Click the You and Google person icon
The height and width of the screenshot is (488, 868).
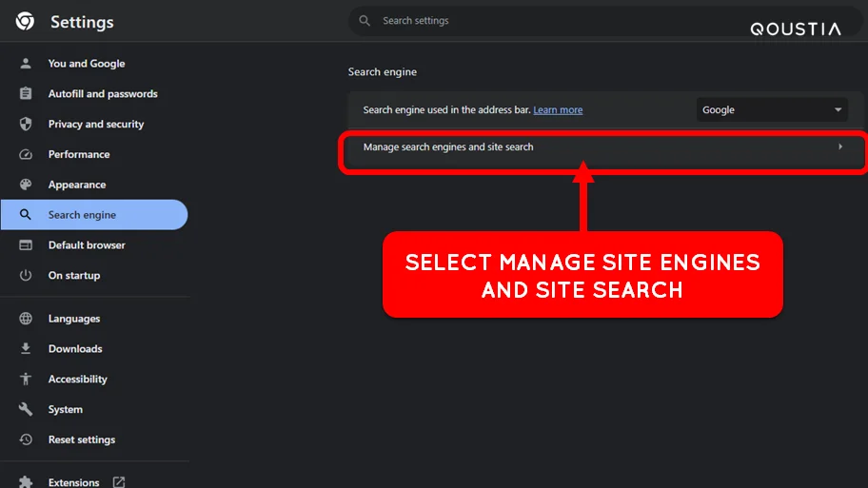pyautogui.click(x=26, y=64)
